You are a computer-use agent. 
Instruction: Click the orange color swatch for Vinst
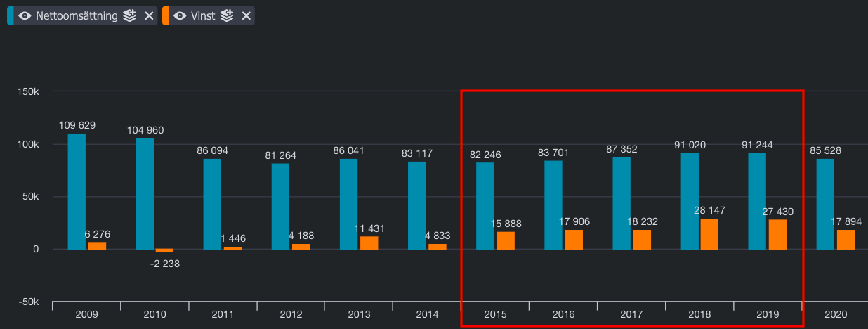[x=165, y=15]
